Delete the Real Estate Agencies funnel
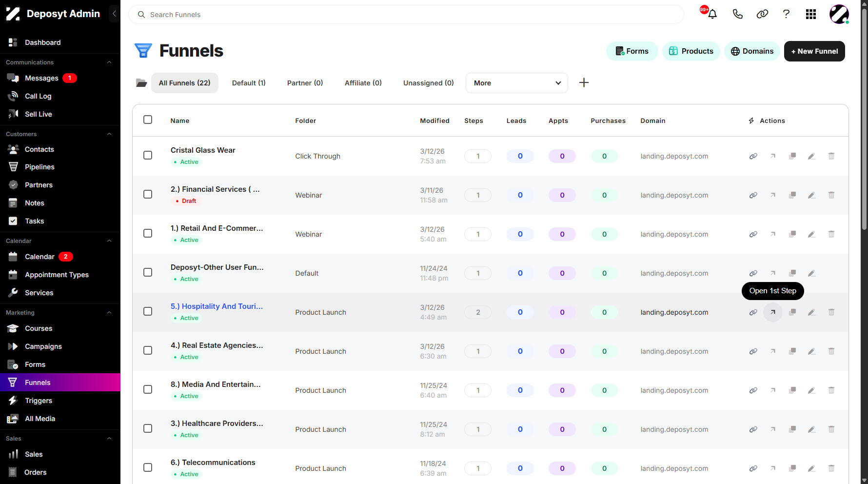Viewport: 868px width, 484px height. click(x=831, y=351)
